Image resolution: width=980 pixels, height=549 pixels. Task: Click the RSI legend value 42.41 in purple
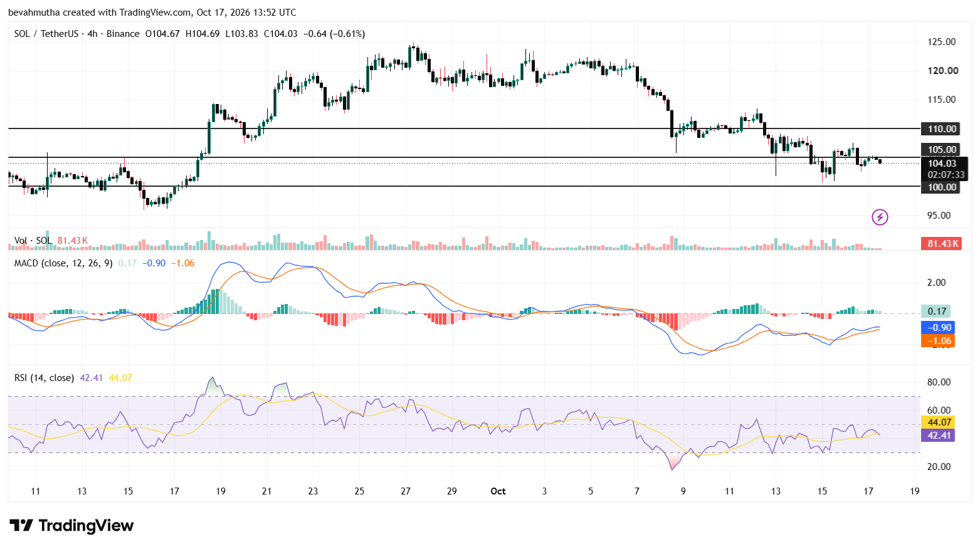tap(92, 378)
